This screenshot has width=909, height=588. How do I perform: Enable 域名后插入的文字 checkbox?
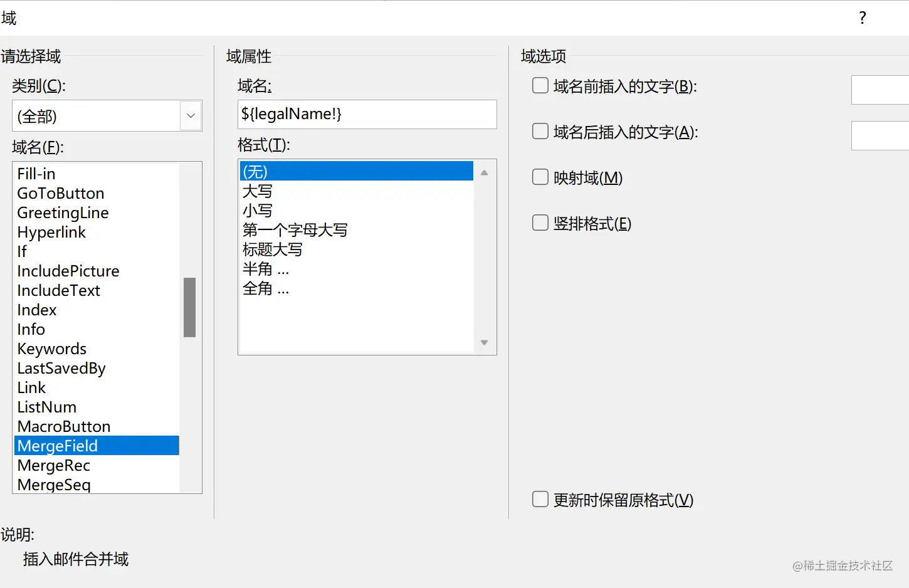(540, 132)
